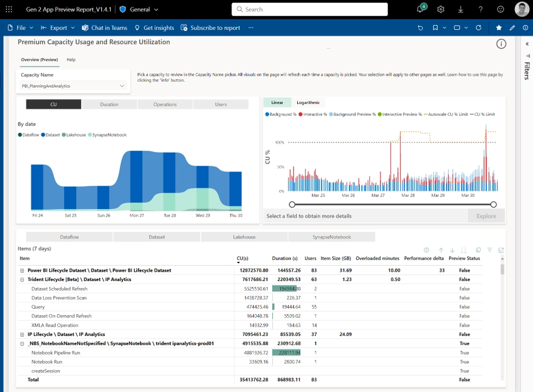Expand IP Lifecycle Dataset row
Screen dimensions: 533x392
22,334
